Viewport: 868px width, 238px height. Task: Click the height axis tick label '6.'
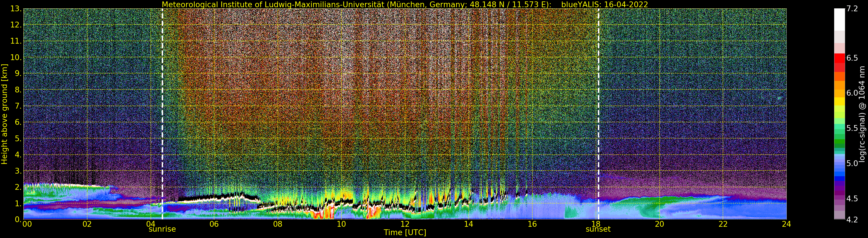(18, 122)
